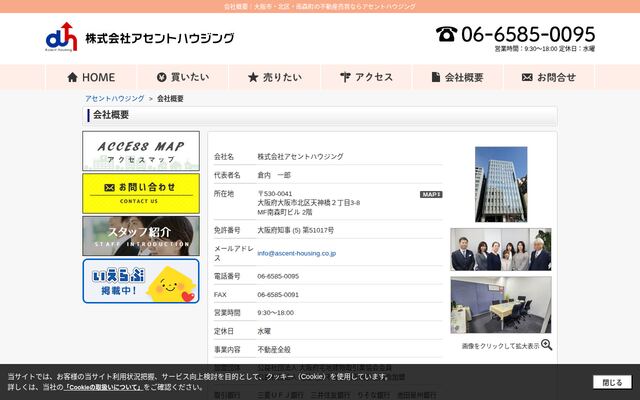
Task: Click the Ascent Housing logo icon
Action: click(x=61, y=37)
